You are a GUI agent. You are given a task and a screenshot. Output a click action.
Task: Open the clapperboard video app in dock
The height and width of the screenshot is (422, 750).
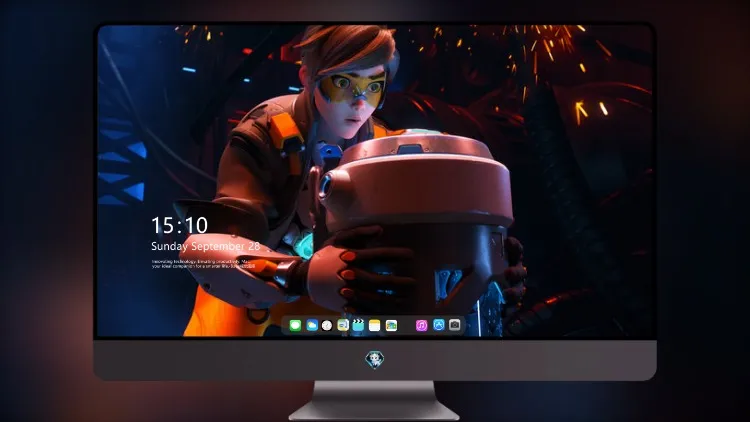point(358,326)
